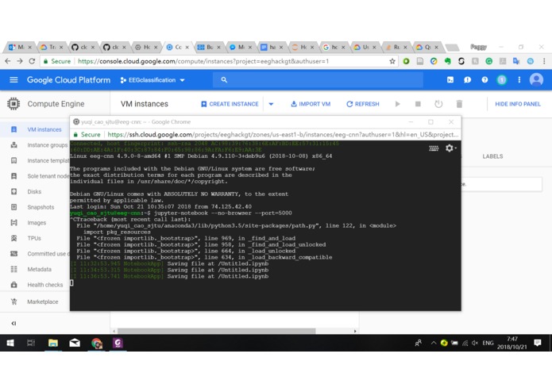Select VM instances in sidebar
This screenshot has width=552, height=392.
point(44,129)
